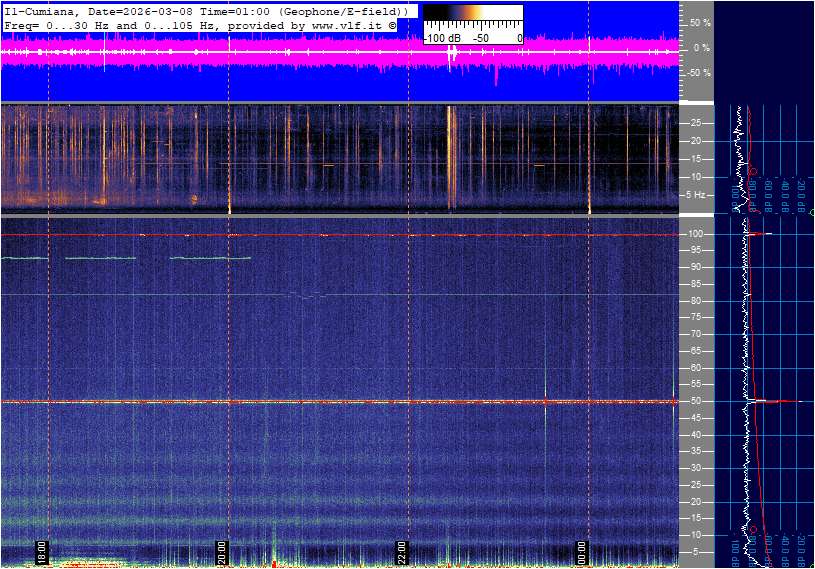Viewport: 815px width, 569px height.
Task: Select the 18:00 time marker
Action: click(x=41, y=552)
